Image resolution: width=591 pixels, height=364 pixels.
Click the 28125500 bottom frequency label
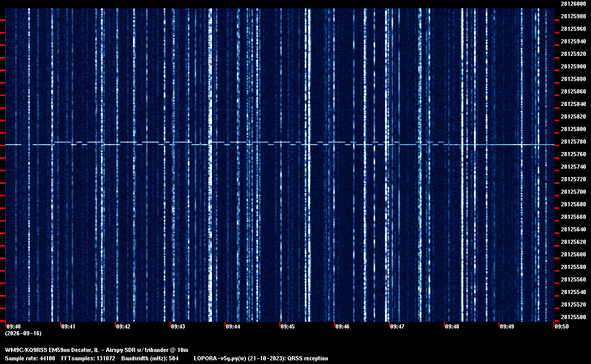pos(573,317)
